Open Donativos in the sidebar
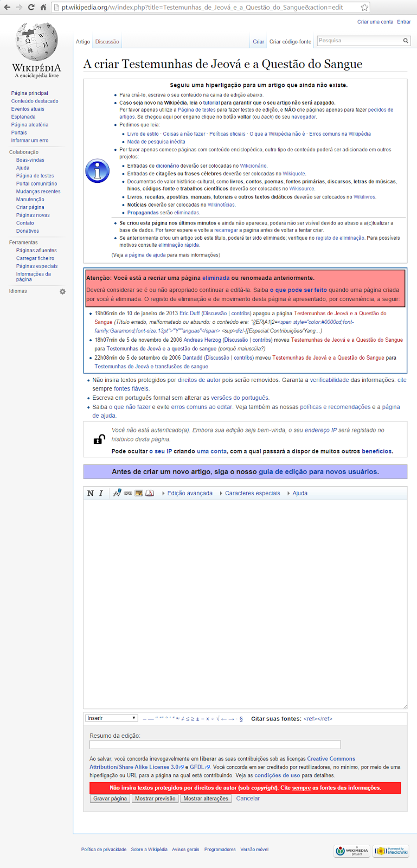417x868 pixels. pos(28,231)
